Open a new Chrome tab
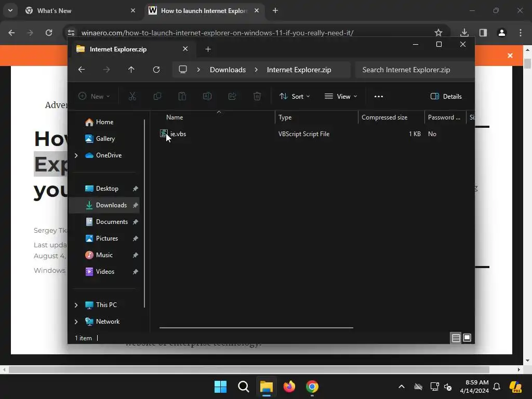The image size is (532, 399). (275, 10)
